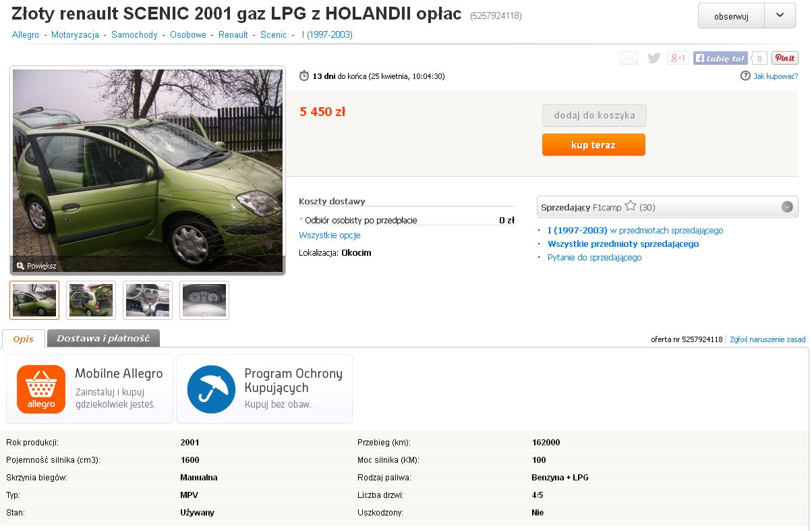Screen dimensions: 812x531
Task: Click the Google +1 share icon
Action: click(x=678, y=59)
